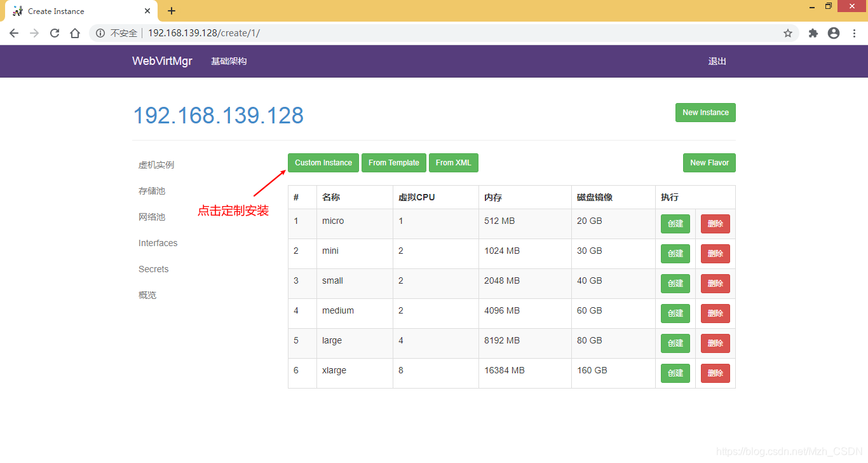Click the From Template button
Image resolution: width=868 pixels, height=463 pixels.
(394, 163)
